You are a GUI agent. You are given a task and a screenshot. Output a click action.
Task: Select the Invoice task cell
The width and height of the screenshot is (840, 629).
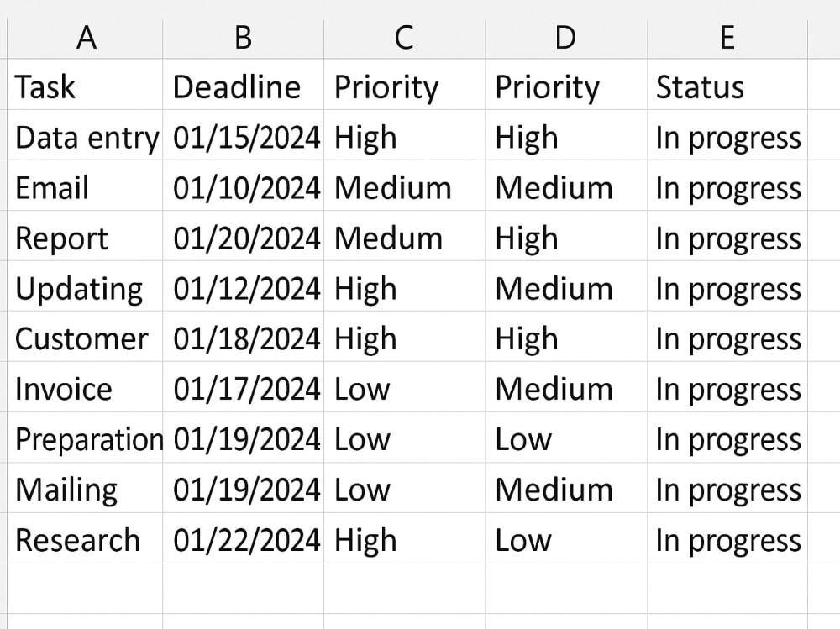(x=85, y=387)
